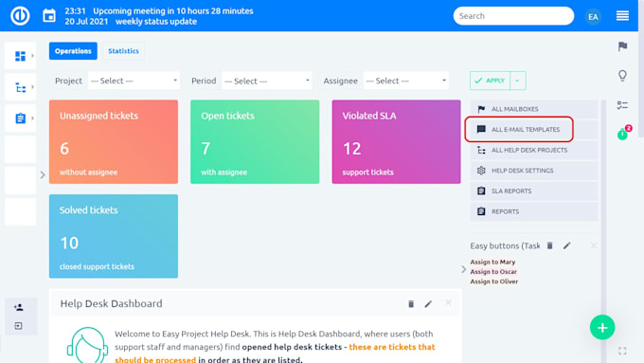Viewport: 644px width, 363px height.
Task: Click the Search input field
Action: click(513, 16)
